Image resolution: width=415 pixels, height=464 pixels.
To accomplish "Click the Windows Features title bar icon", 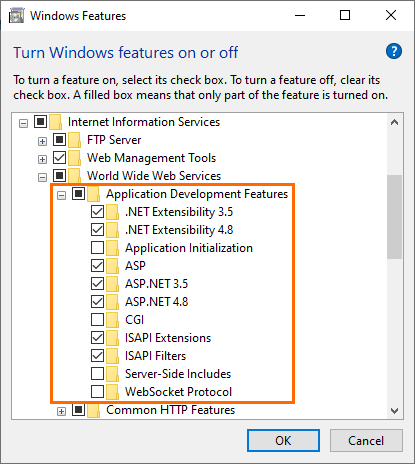I will click(x=17, y=16).
